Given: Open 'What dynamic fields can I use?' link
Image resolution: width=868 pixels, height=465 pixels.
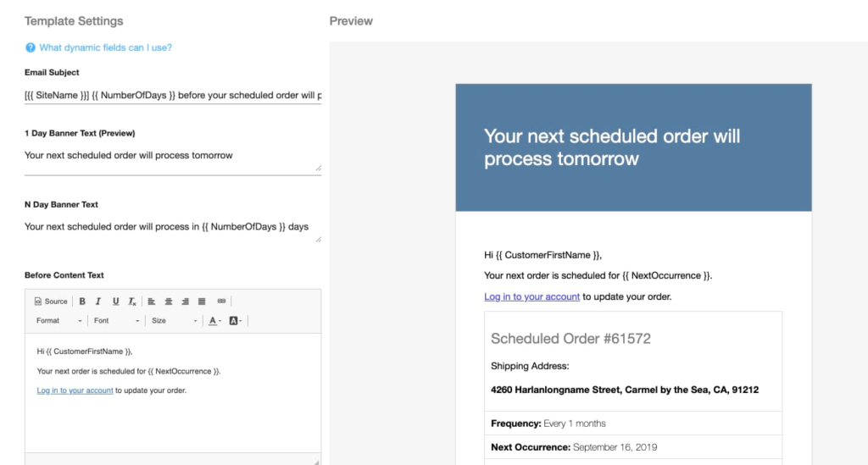Looking at the screenshot, I should tap(105, 48).
